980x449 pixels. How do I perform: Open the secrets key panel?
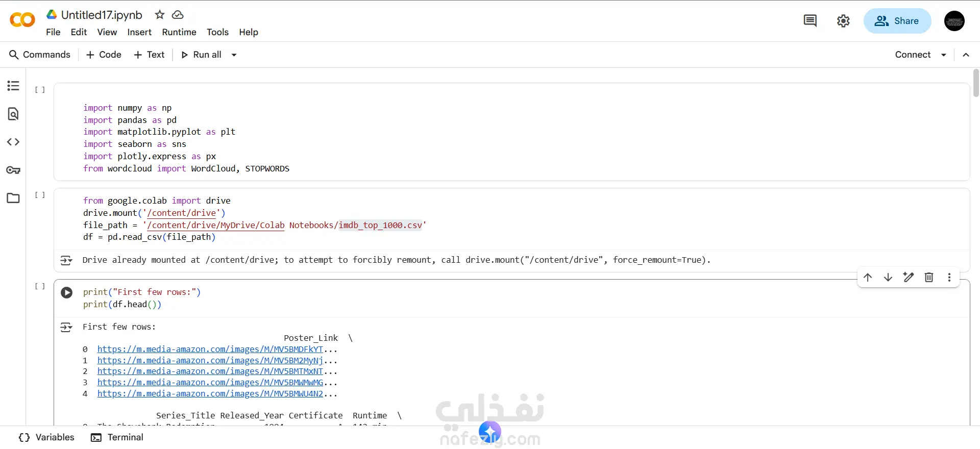pos(13,170)
